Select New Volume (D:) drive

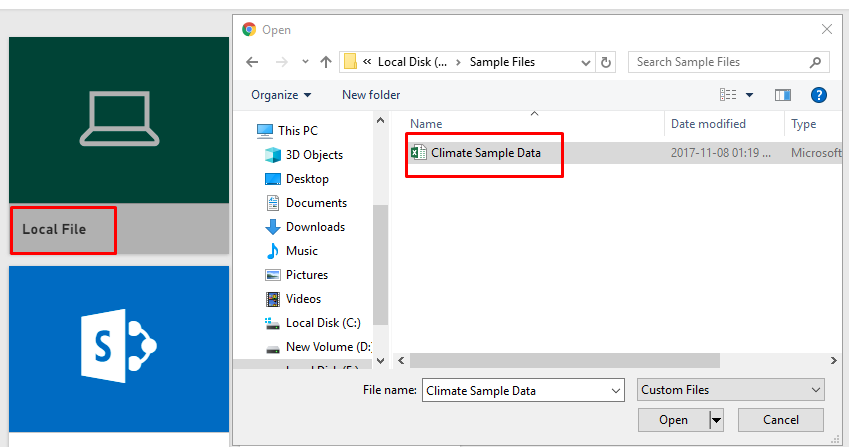(328, 347)
